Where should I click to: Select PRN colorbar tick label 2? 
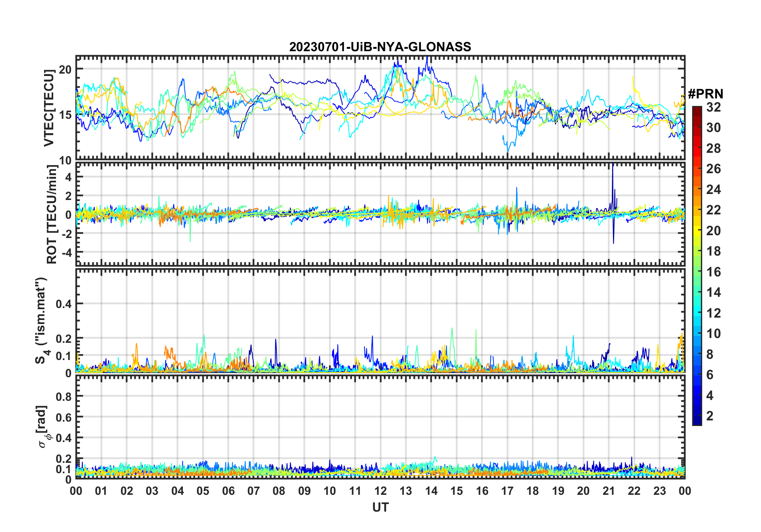[x=710, y=416]
